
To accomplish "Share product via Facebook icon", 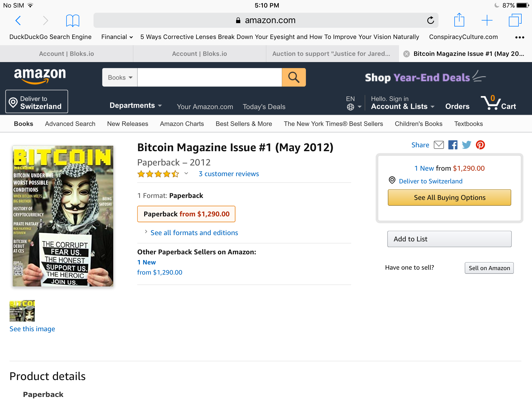I will (453, 145).
